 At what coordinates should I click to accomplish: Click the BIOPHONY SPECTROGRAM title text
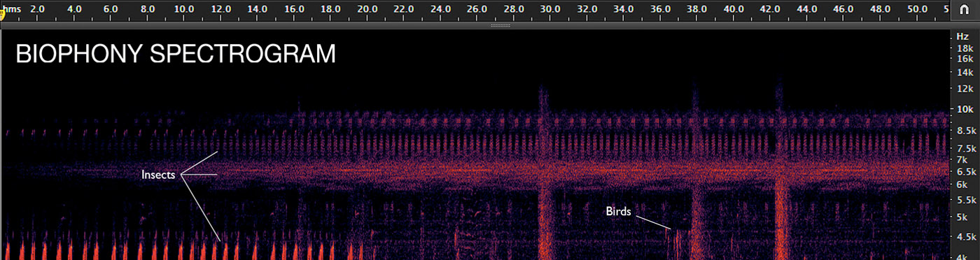pyautogui.click(x=176, y=55)
